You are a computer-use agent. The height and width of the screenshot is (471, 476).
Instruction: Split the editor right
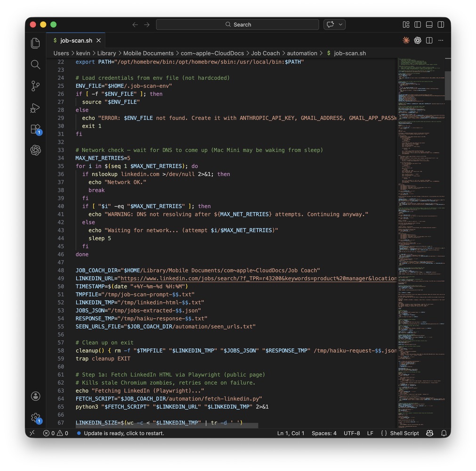429,41
